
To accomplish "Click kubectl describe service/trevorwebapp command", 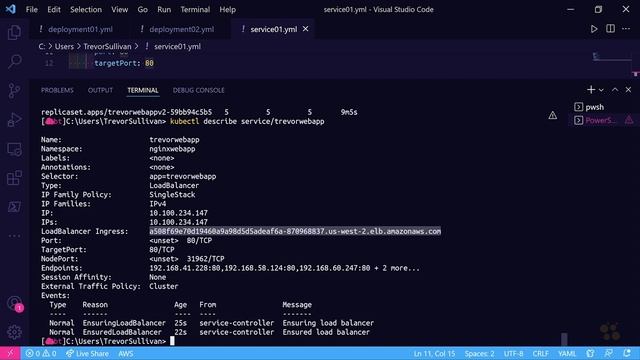I will [x=247, y=121].
